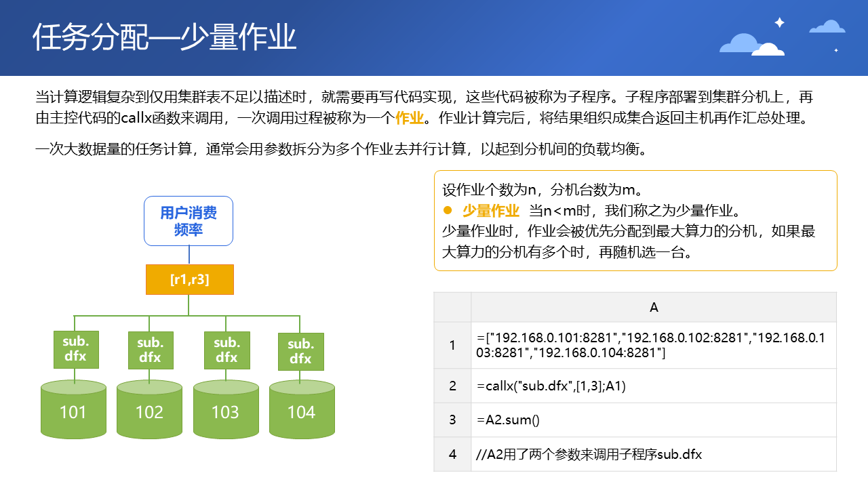The width and height of the screenshot is (868, 488).
Task: Click the cell containing the 192.168.0.x:8281 address list
Action: (x=654, y=346)
